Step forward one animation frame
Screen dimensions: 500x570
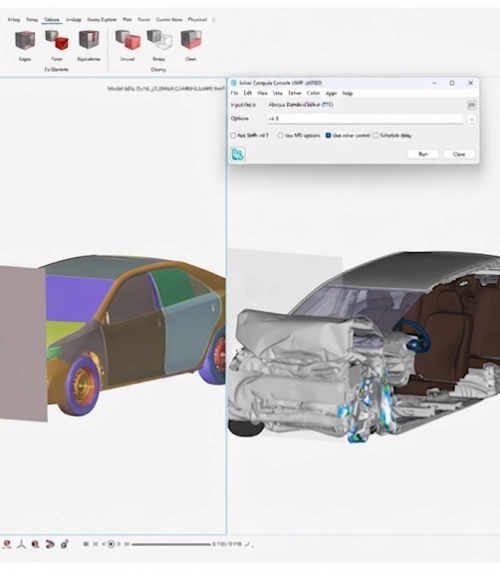119,544
